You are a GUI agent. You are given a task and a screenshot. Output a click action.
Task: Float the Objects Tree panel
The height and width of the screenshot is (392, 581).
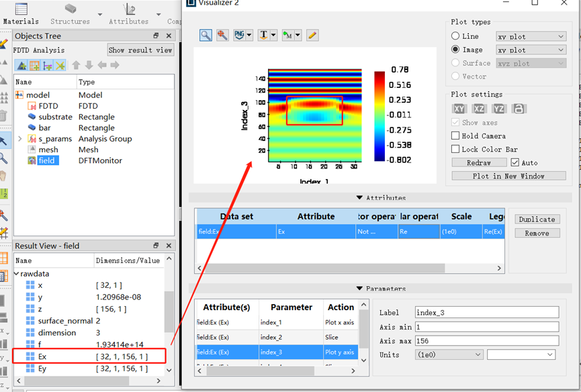(x=156, y=36)
